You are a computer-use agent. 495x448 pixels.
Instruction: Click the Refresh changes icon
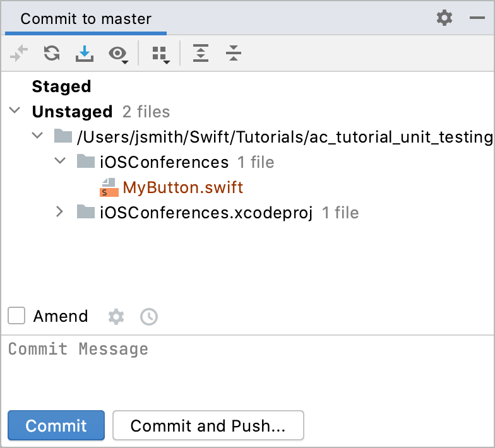[52, 53]
